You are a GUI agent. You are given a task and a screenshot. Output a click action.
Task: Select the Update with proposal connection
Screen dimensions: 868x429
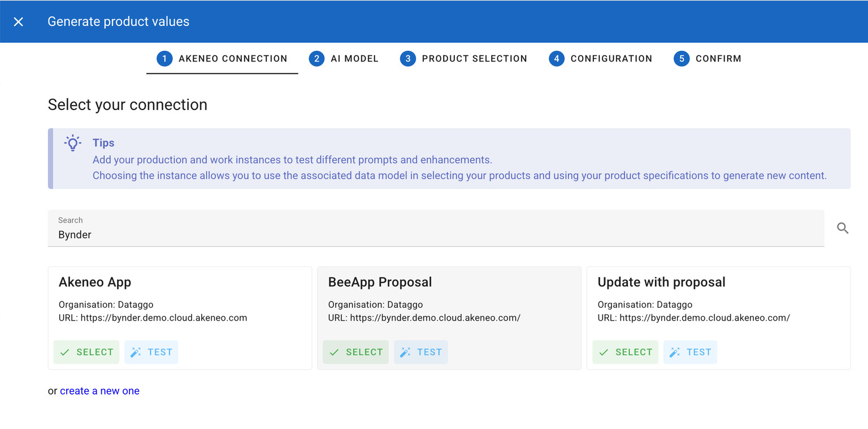coord(626,352)
